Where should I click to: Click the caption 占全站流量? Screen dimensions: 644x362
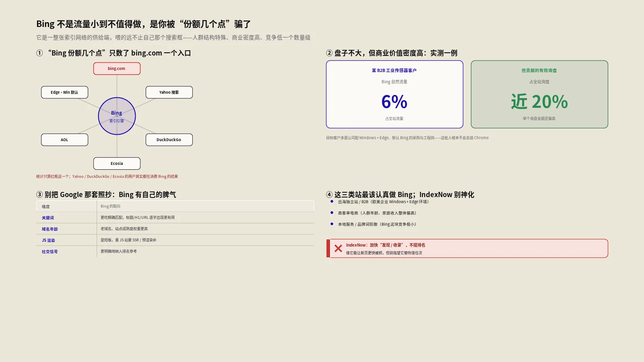click(x=394, y=119)
